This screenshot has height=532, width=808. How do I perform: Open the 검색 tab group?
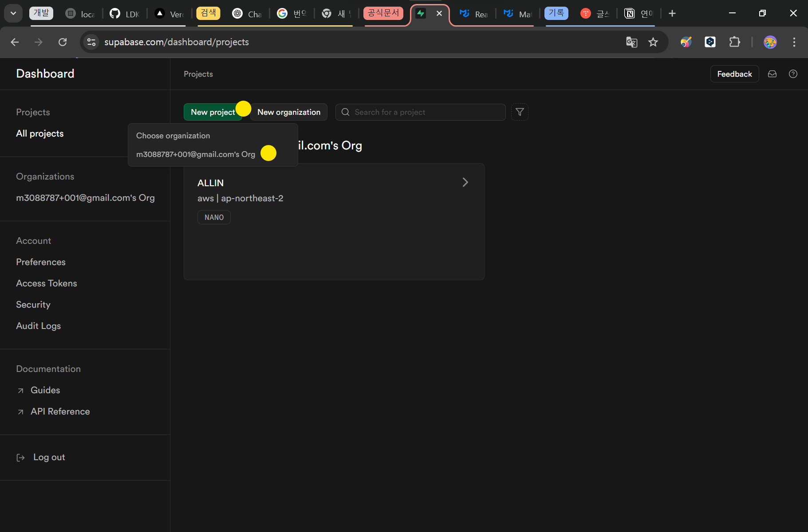pyautogui.click(x=208, y=13)
